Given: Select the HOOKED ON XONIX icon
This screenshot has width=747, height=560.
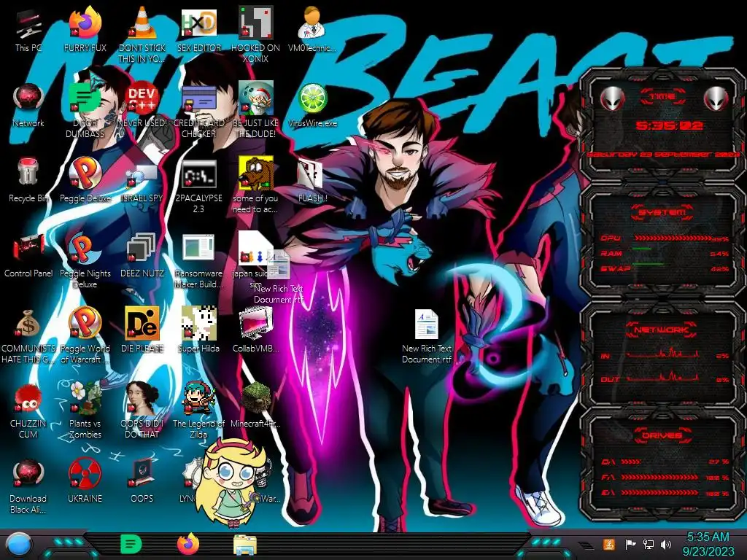Looking at the screenshot, I should tap(255, 34).
